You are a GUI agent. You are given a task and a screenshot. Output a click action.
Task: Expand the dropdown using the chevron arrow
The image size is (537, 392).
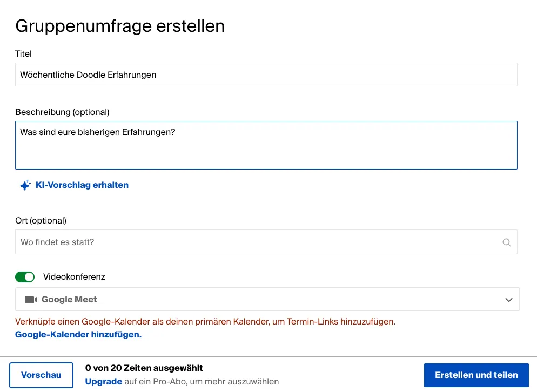[x=508, y=300]
